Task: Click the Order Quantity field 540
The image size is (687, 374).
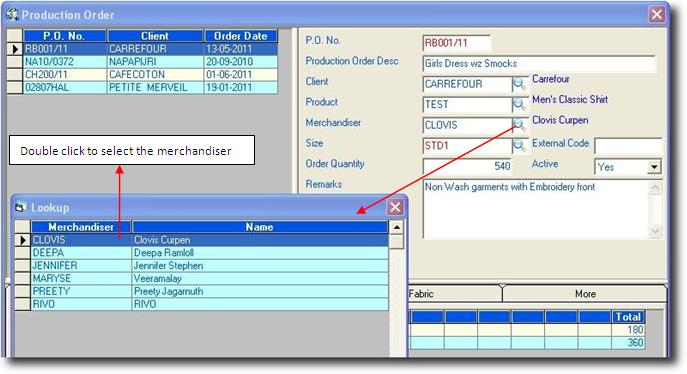Action: click(x=467, y=166)
